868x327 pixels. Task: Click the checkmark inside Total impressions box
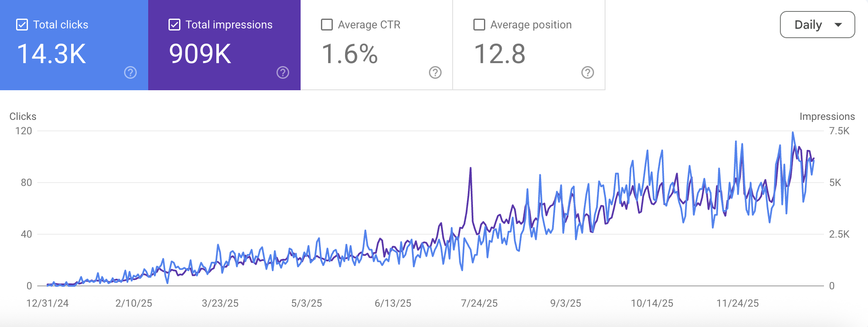pyautogui.click(x=174, y=25)
